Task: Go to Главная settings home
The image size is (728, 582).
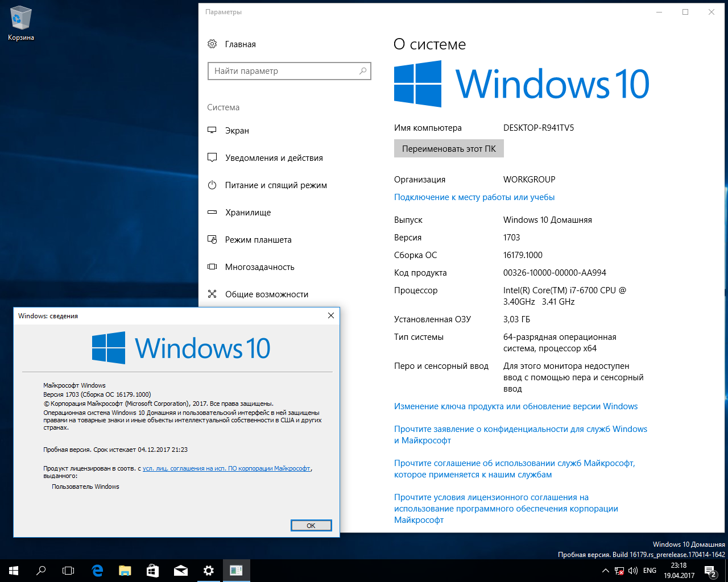Action: tap(240, 44)
